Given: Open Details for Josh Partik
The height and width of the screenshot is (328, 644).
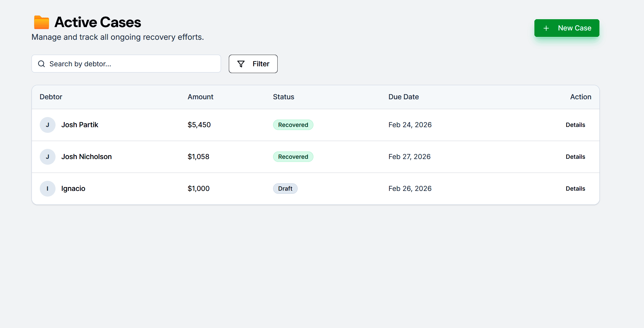Looking at the screenshot, I should click(575, 125).
